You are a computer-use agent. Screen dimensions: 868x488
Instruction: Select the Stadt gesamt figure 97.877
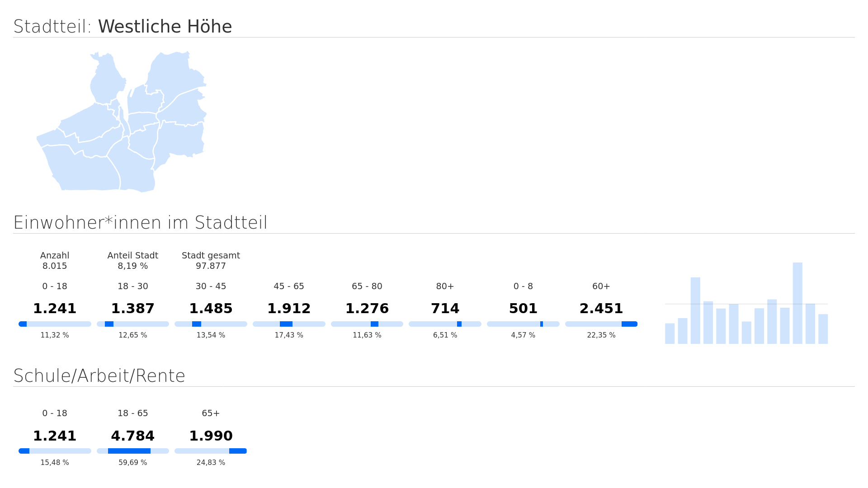click(x=211, y=266)
